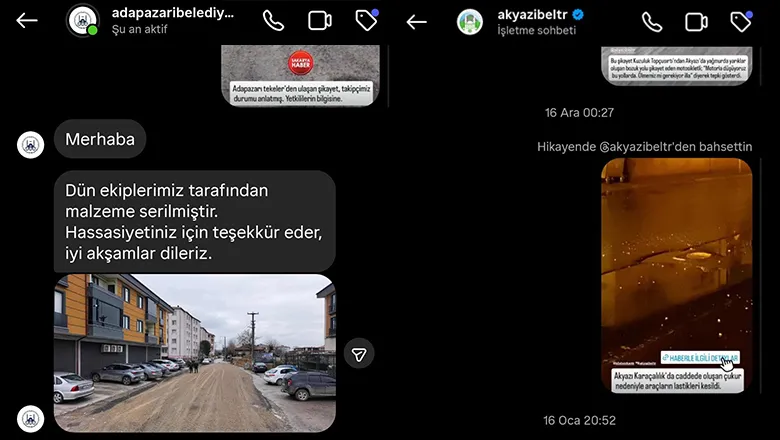Start voice call with akyazibeltr

point(652,22)
